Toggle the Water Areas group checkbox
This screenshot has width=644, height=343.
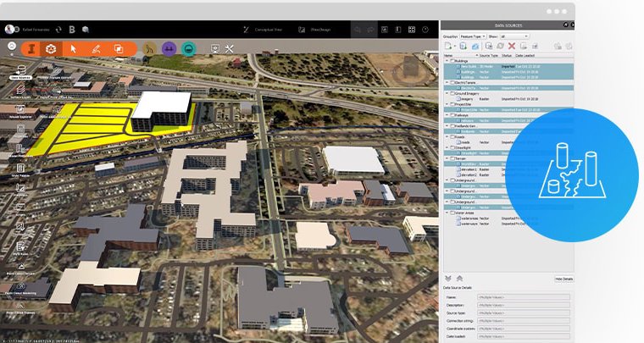[x=452, y=213]
